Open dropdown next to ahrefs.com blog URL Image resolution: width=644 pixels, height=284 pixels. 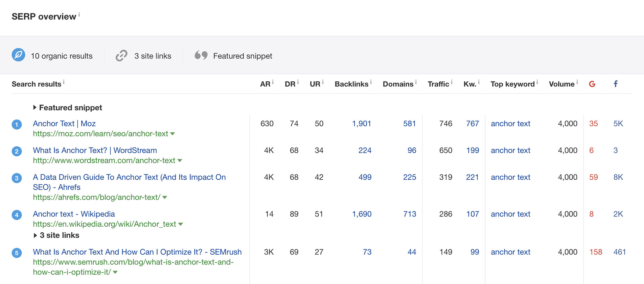coord(165,198)
